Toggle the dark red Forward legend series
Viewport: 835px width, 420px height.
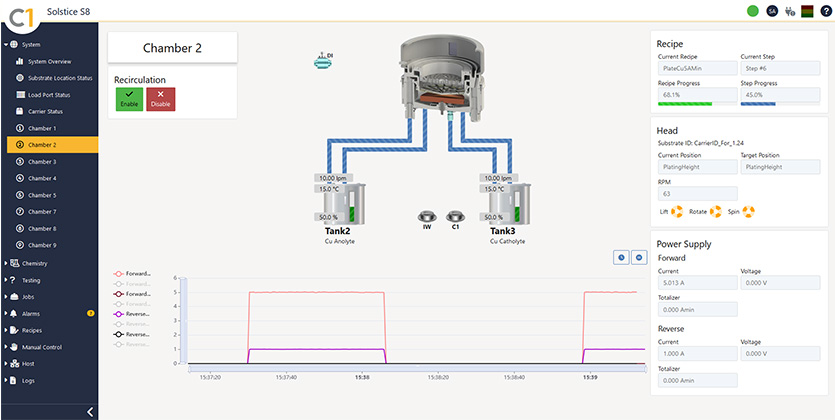132,294
